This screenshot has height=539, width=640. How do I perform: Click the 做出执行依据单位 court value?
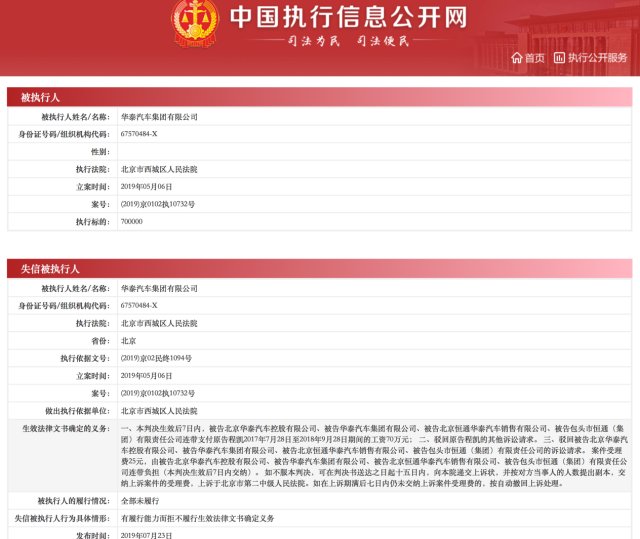click(159, 411)
